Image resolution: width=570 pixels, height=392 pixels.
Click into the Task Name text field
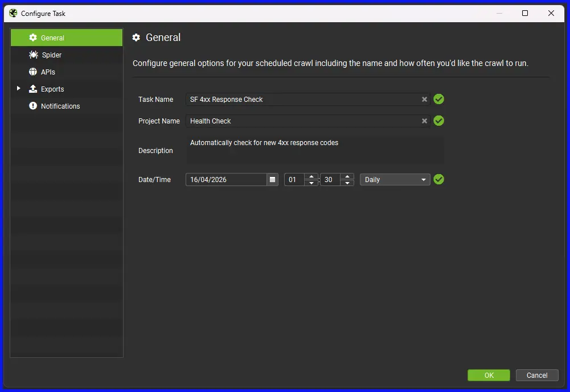coord(307,99)
